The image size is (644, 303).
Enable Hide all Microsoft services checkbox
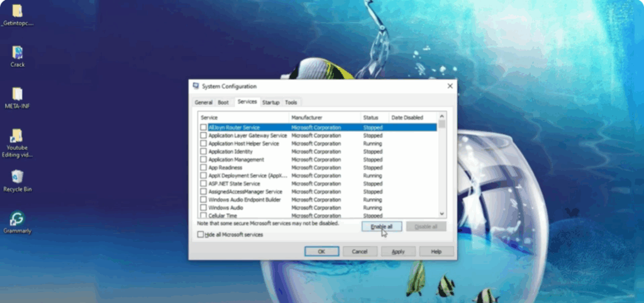tap(201, 234)
